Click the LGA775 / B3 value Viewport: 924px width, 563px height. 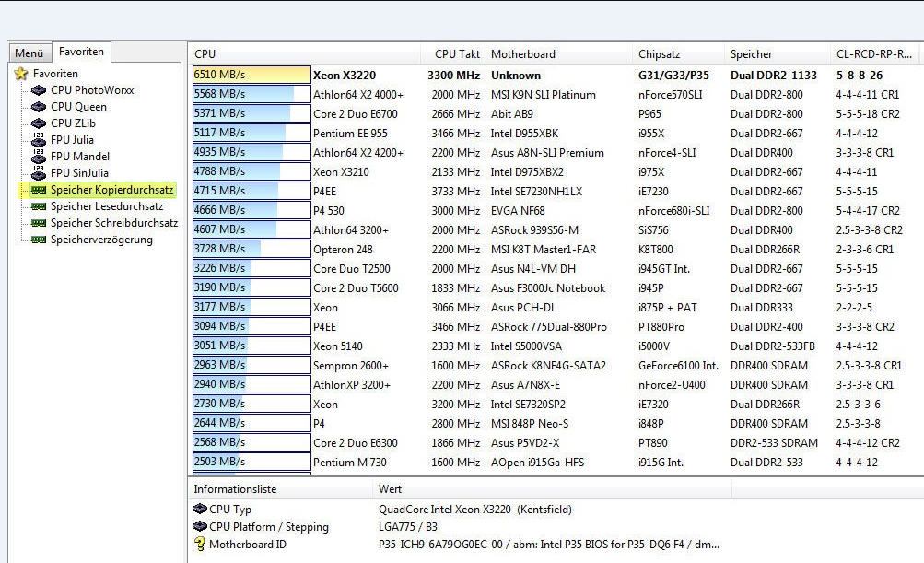408,526
